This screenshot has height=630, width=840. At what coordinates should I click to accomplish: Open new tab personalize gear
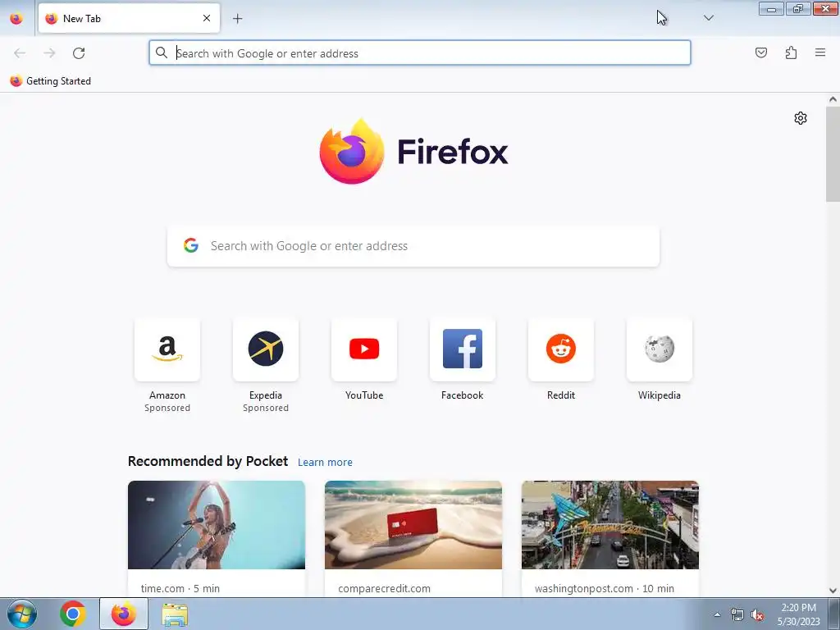[x=801, y=118]
